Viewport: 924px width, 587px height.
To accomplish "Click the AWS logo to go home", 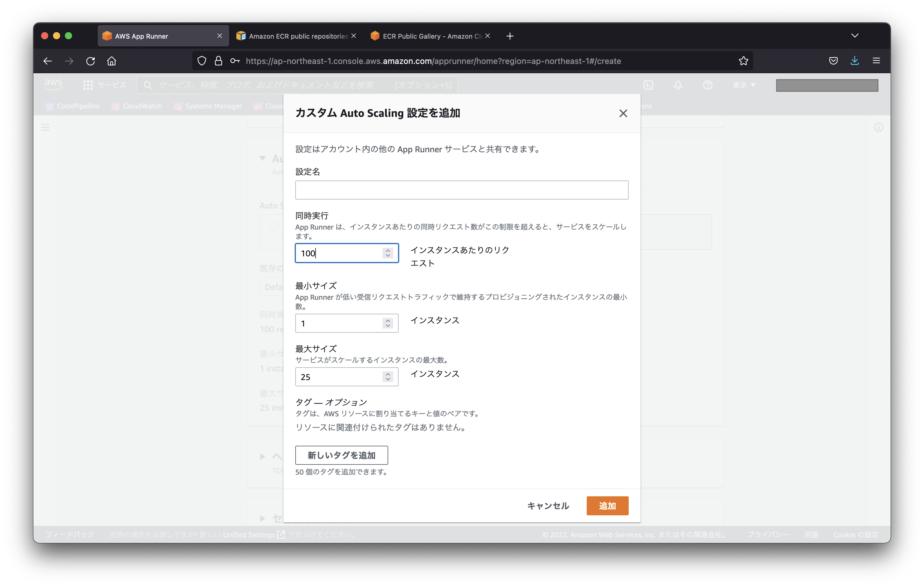I will click(53, 84).
